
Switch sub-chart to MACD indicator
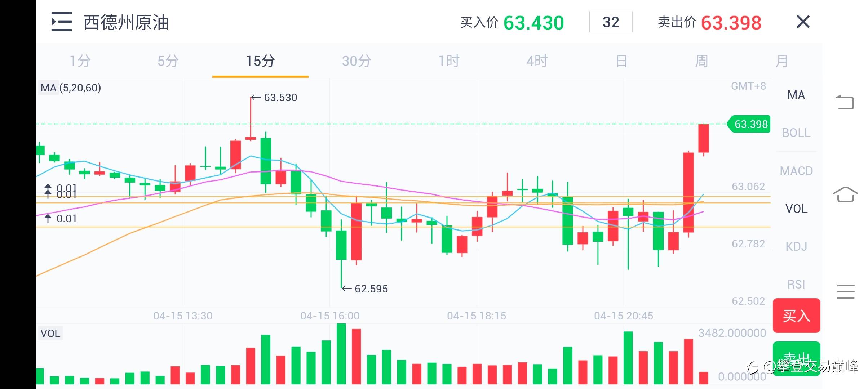click(x=796, y=171)
